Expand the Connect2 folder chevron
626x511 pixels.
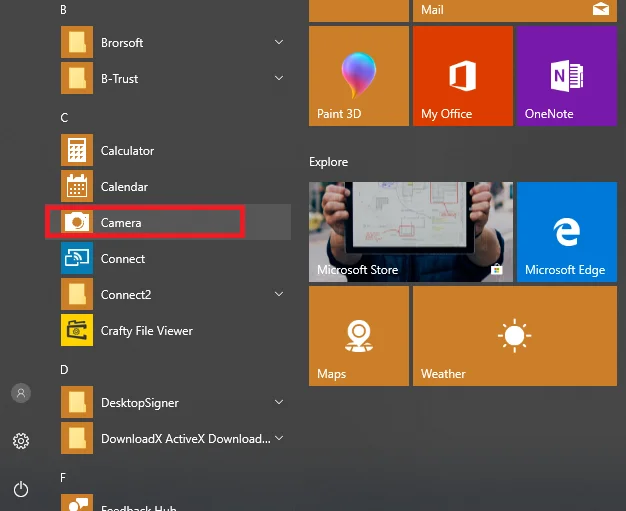point(279,294)
